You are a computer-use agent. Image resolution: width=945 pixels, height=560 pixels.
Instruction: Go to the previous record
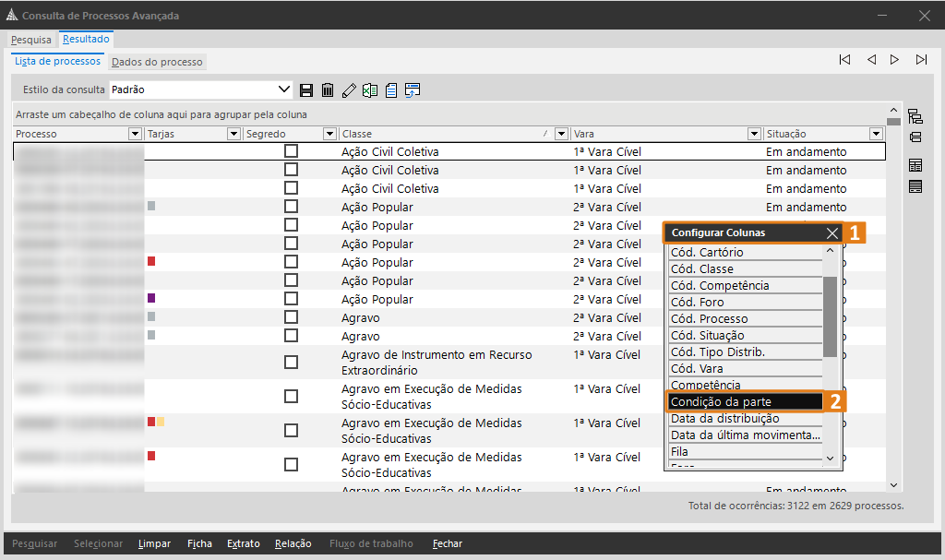[x=871, y=60]
